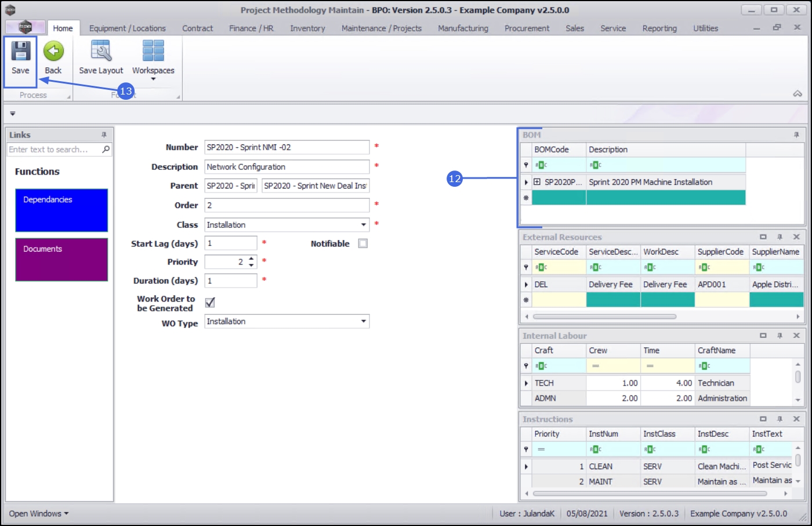Viewport: 812px width, 526px height.
Task: Open the WO Type dropdown
Action: tap(363, 321)
